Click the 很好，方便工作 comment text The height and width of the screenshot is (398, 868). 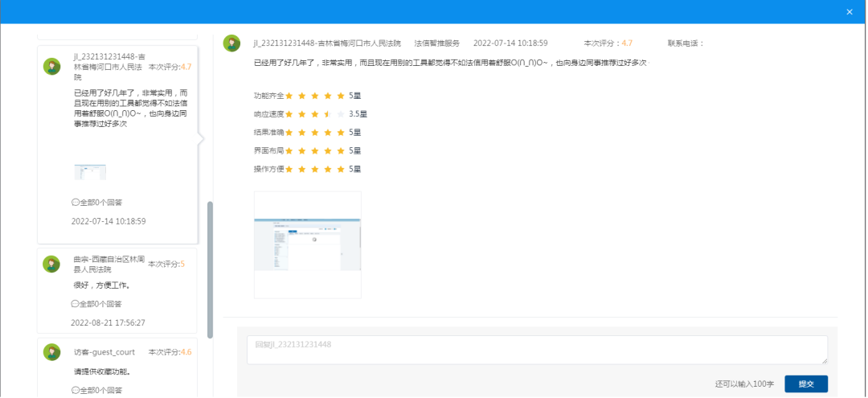tap(102, 285)
